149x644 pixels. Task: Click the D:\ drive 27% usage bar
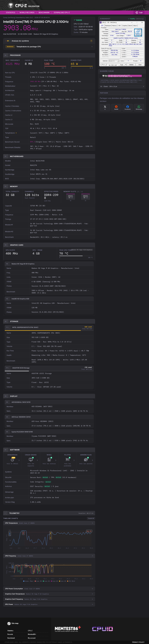click(x=49, y=371)
